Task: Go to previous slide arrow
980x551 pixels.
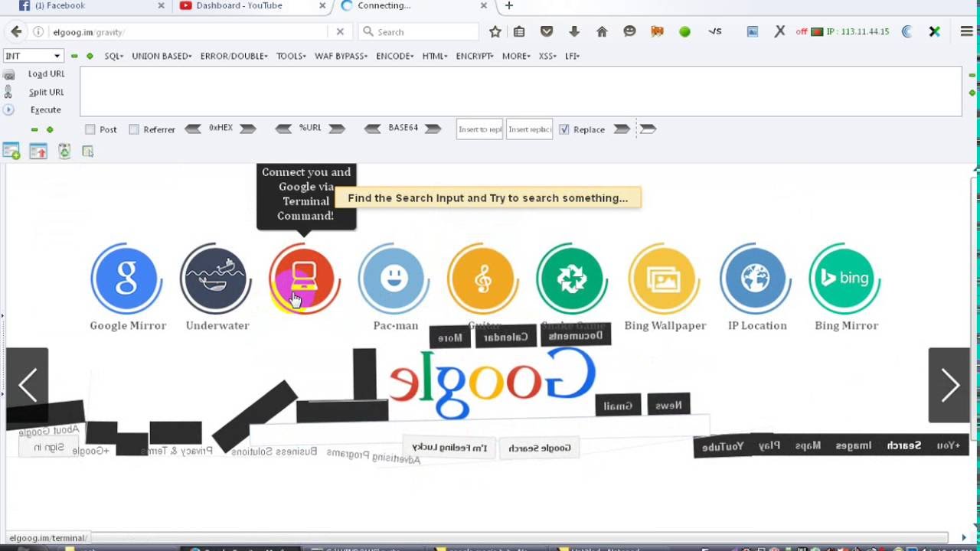Action: tap(27, 385)
